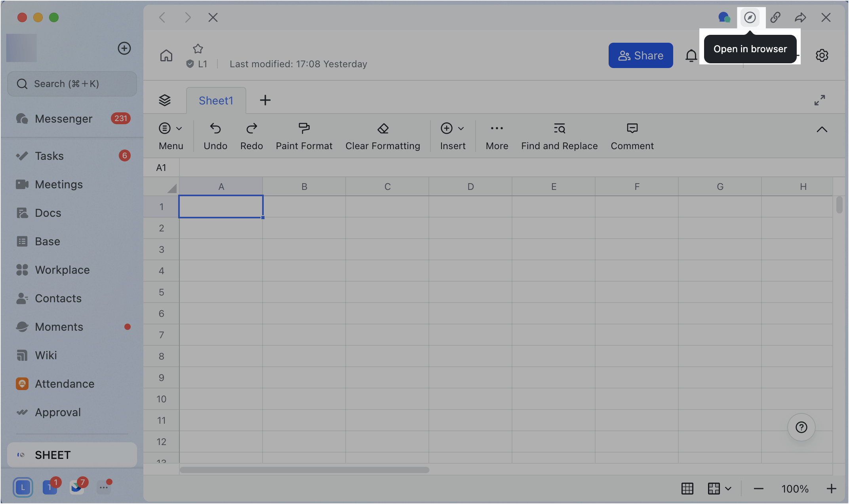Click the horizontal scrollbar
849x504 pixels.
pos(304,470)
